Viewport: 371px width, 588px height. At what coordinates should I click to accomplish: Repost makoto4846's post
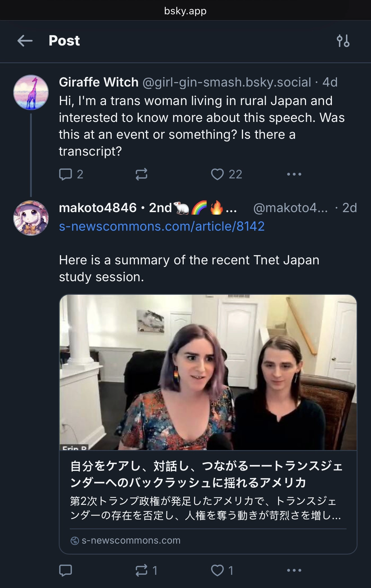pyautogui.click(x=141, y=570)
